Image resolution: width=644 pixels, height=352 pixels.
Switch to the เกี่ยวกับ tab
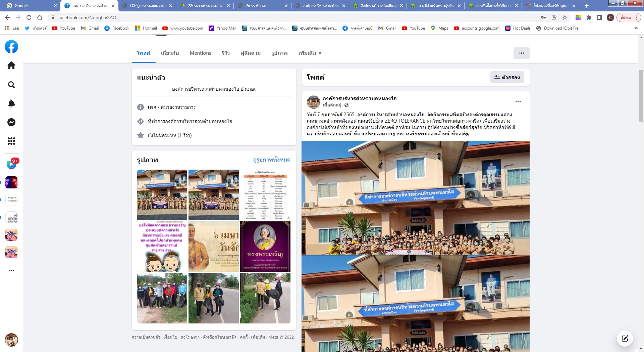click(170, 53)
